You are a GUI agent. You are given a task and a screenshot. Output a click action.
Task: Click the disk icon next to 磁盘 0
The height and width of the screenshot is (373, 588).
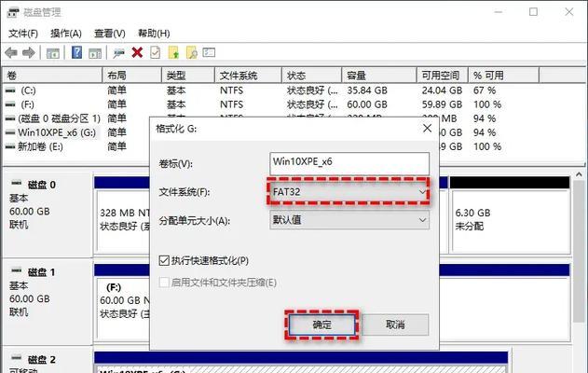click(16, 183)
